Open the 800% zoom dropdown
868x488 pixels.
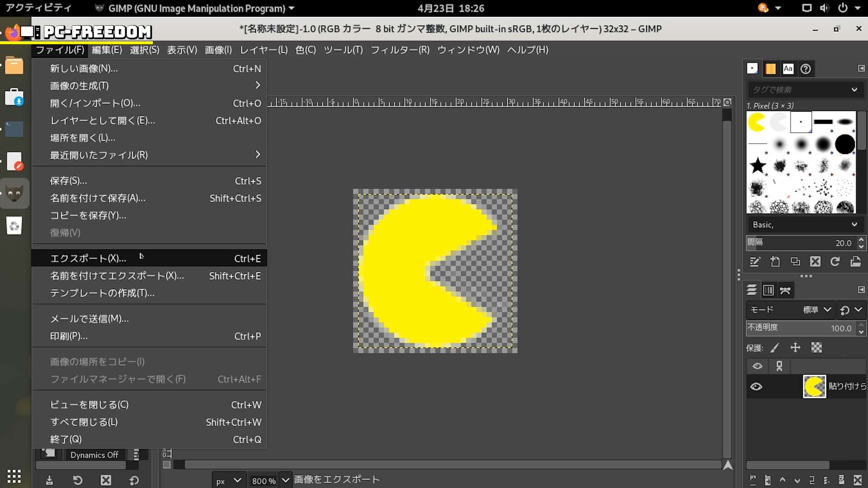286,480
